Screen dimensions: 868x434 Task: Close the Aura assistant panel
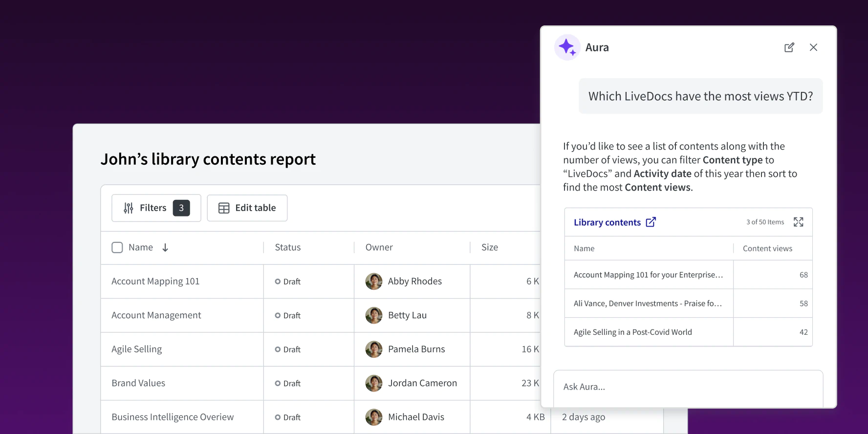[813, 47]
